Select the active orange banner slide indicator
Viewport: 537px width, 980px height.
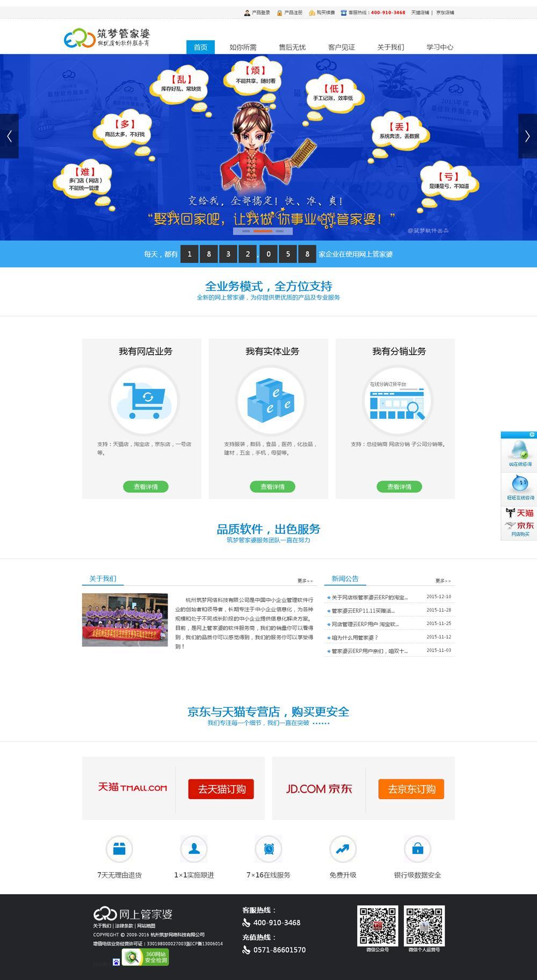click(x=263, y=231)
